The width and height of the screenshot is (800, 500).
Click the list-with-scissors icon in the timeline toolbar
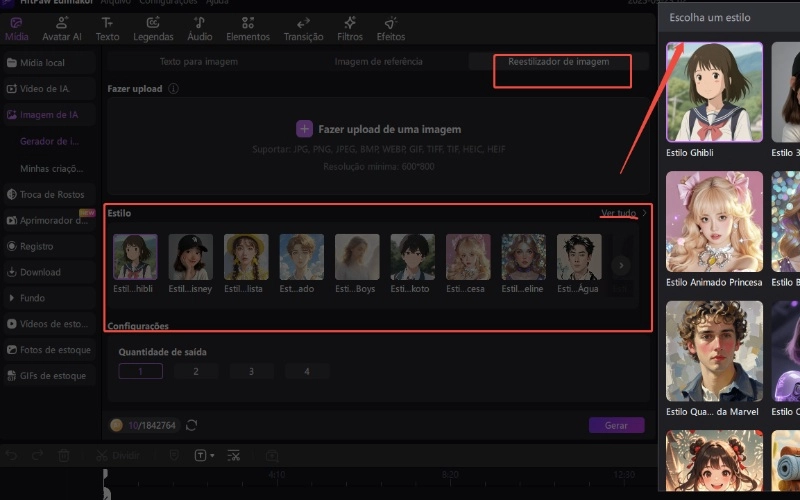coord(234,455)
